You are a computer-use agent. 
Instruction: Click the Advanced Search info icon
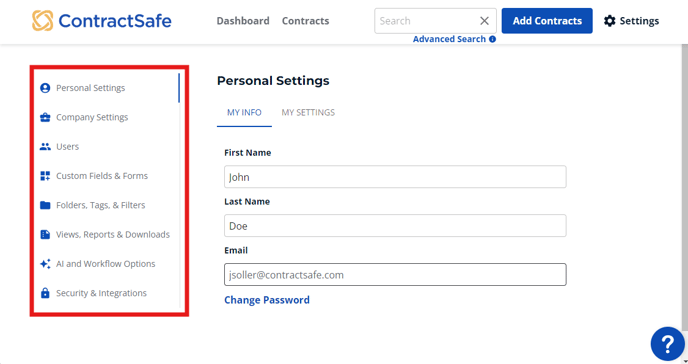click(492, 39)
